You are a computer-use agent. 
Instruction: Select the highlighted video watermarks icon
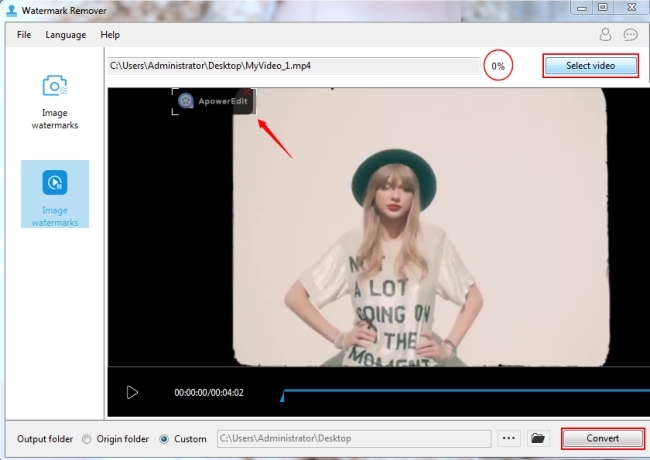(x=54, y=182)
